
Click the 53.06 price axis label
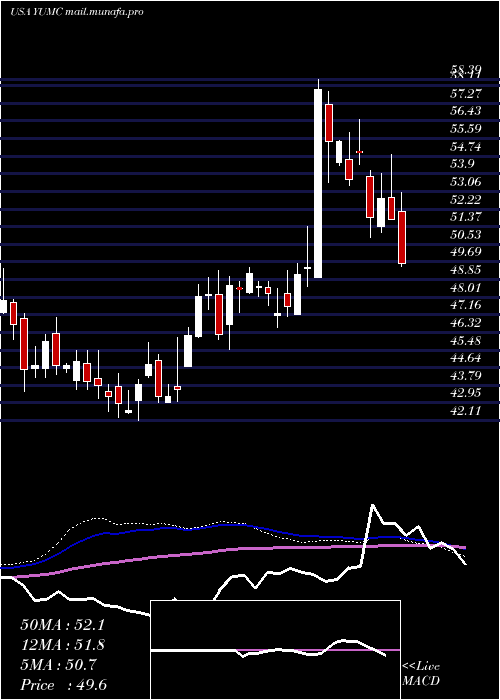[465, 182]
